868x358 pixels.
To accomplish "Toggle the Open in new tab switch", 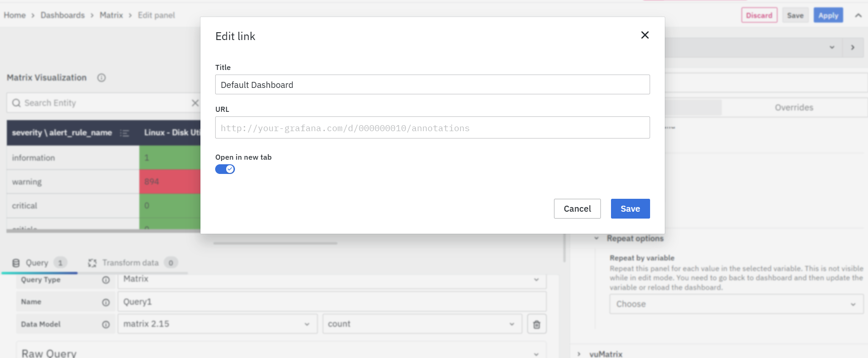I will 225,169.
